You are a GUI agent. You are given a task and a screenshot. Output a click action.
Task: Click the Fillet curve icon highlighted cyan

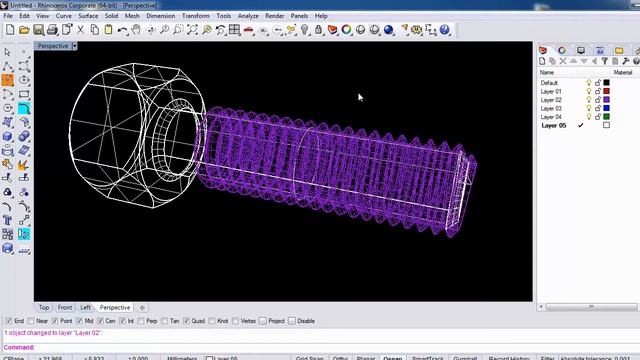click(24, 108)
